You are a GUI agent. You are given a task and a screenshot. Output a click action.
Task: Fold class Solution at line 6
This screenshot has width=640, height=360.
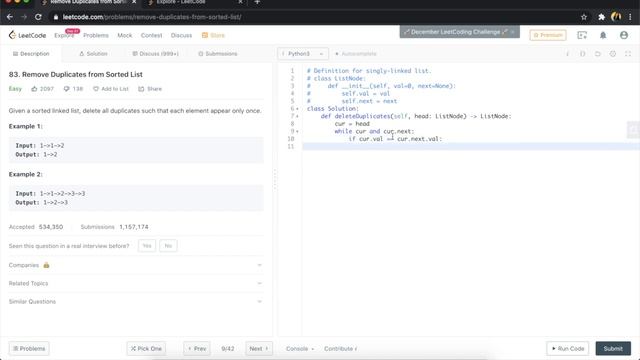pyautogui.click(x=297, y=109)
